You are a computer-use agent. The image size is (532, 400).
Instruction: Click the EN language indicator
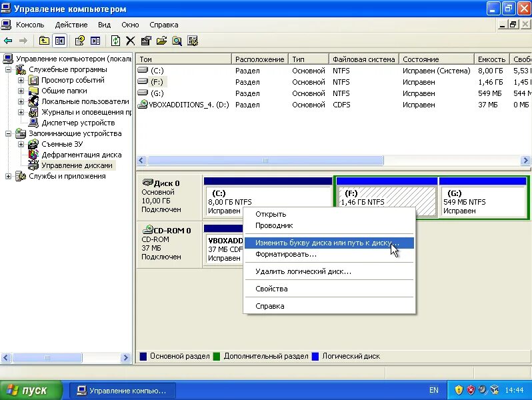(433, 390)
